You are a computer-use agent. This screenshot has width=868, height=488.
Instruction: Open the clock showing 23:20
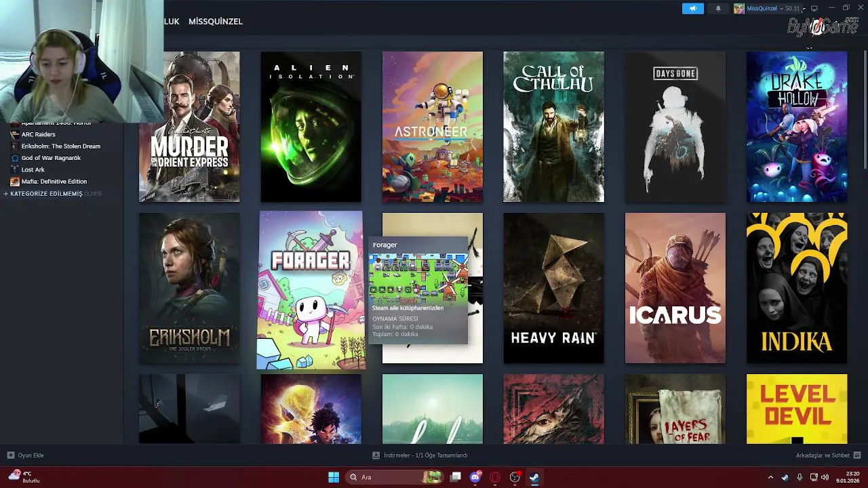pyautogui.click(x=848, y=477)
